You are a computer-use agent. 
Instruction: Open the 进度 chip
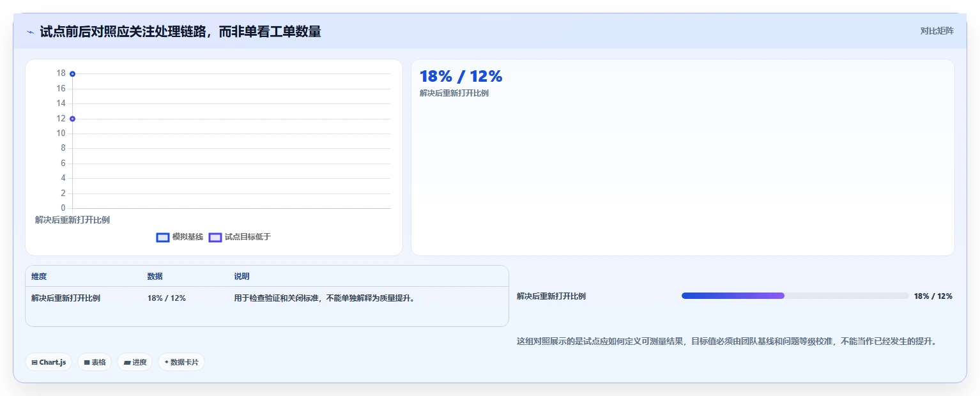pos(135,362)
